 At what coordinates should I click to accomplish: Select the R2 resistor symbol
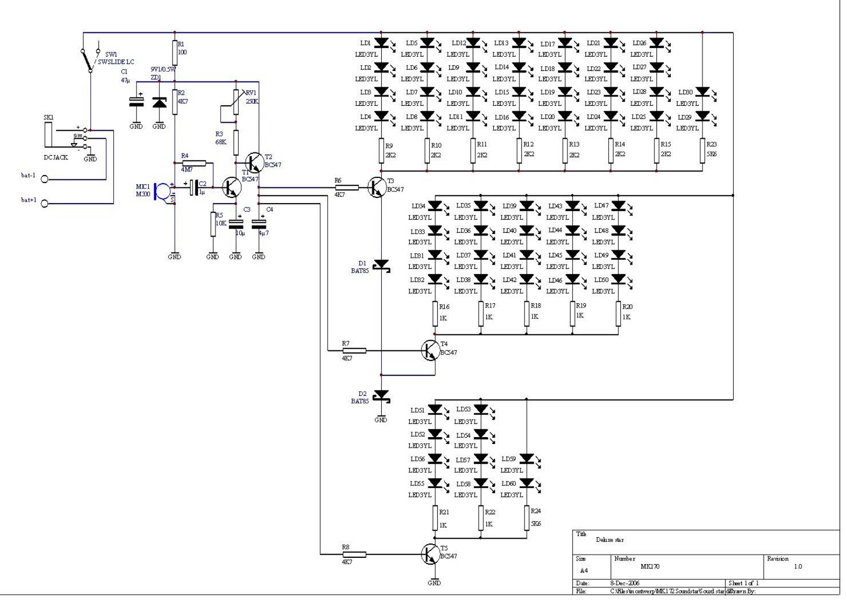pos(175,102)
